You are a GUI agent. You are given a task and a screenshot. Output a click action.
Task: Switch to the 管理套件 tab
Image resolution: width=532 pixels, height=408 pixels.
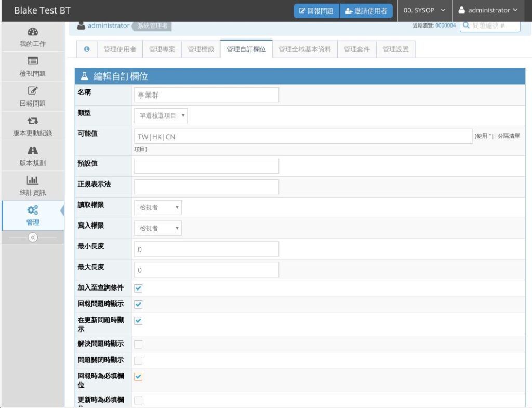[356, 49]
